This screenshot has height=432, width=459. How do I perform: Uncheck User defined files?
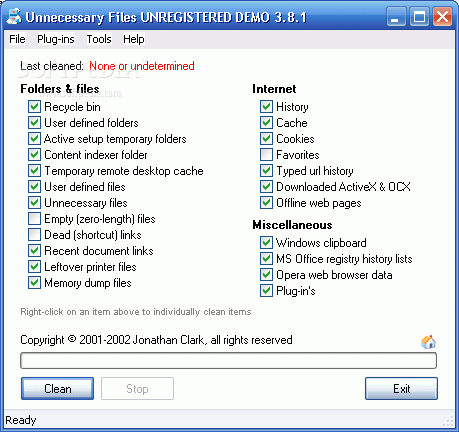click(34, 187)
